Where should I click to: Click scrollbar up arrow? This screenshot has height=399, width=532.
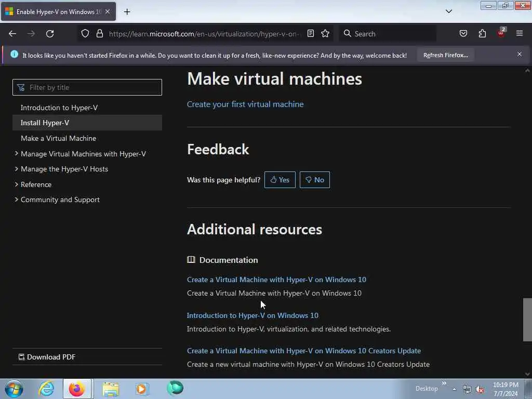tap(527, 71)
